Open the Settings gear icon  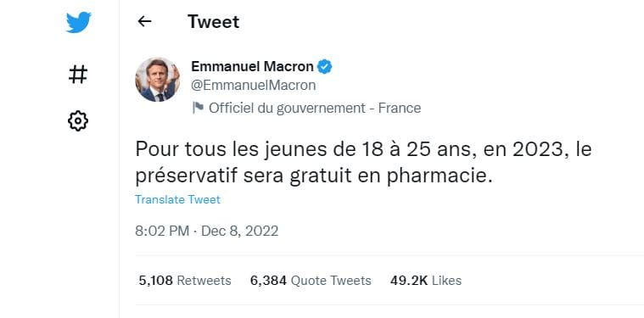click(78, 121)
